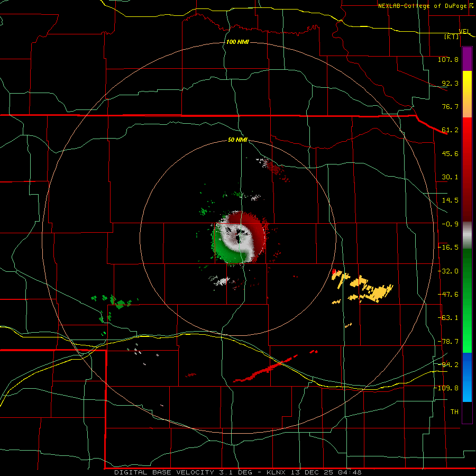Select the -47.6 scale value
This screenshot has width=476, height=476.
448,295
